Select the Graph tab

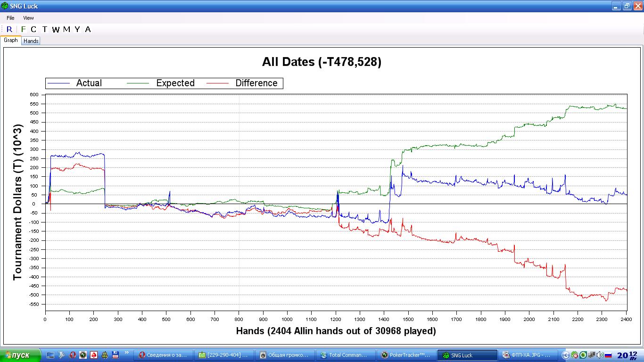(x=11, y=41)
